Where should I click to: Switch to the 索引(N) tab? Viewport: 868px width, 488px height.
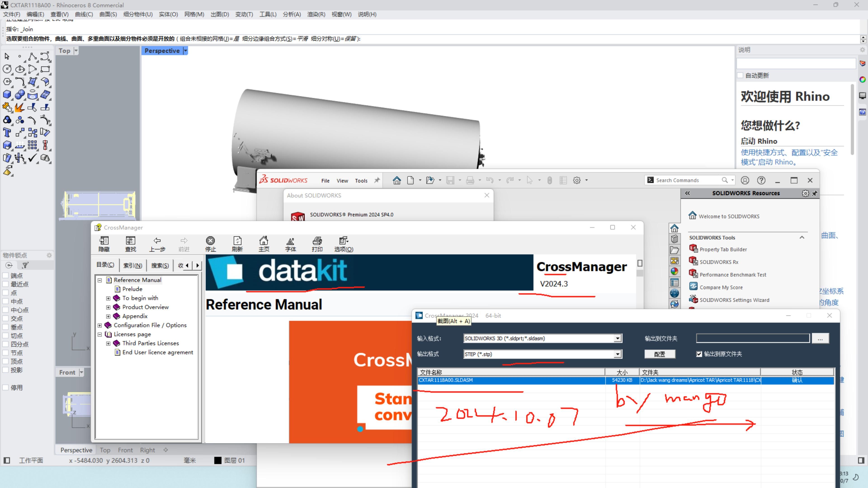click(x=132, y=265)
